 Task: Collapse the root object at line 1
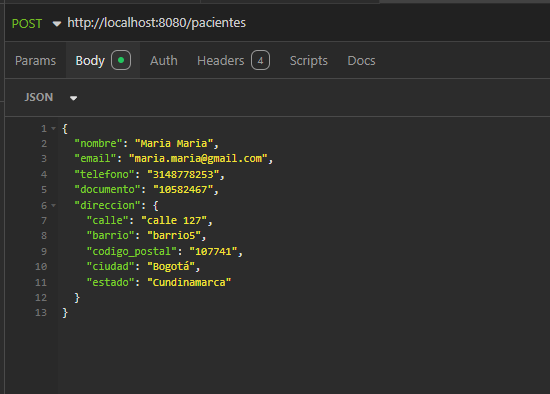53,128
